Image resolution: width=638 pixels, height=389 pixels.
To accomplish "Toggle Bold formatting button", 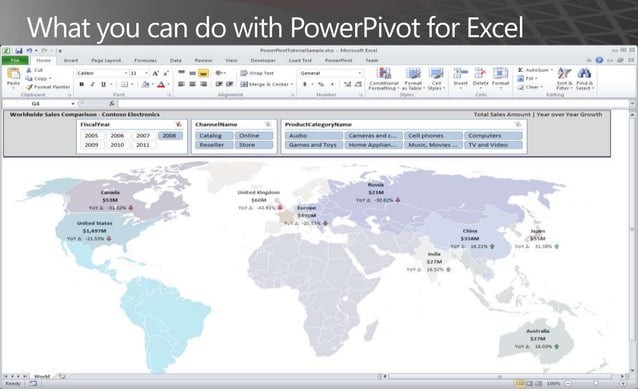I will tap(82, 84).
